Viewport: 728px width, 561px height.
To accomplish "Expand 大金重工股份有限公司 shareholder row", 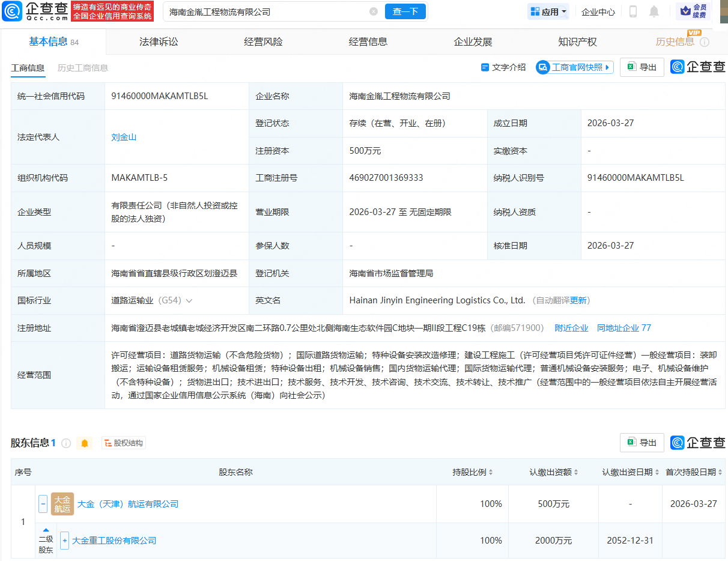I will tap(64, 540).
